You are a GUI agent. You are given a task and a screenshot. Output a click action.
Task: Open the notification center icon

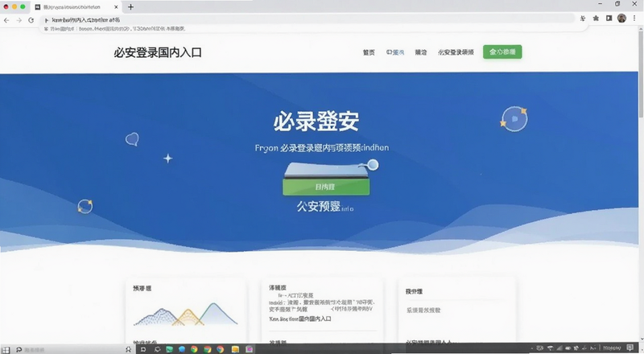pyautogui.click(x=630, y=348)
